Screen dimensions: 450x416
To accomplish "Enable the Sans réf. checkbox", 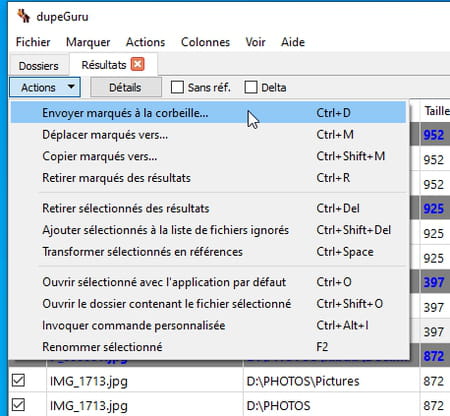I will click(177, 87).
